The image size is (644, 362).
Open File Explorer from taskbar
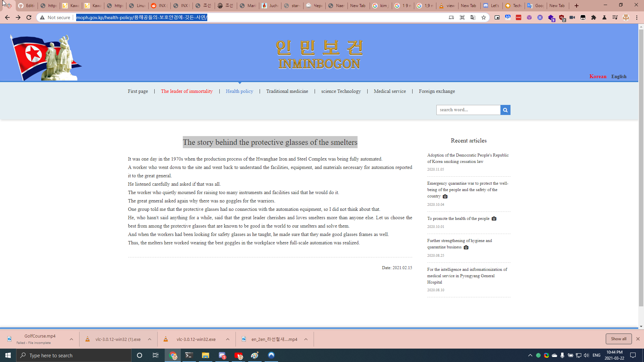(205, 355)
